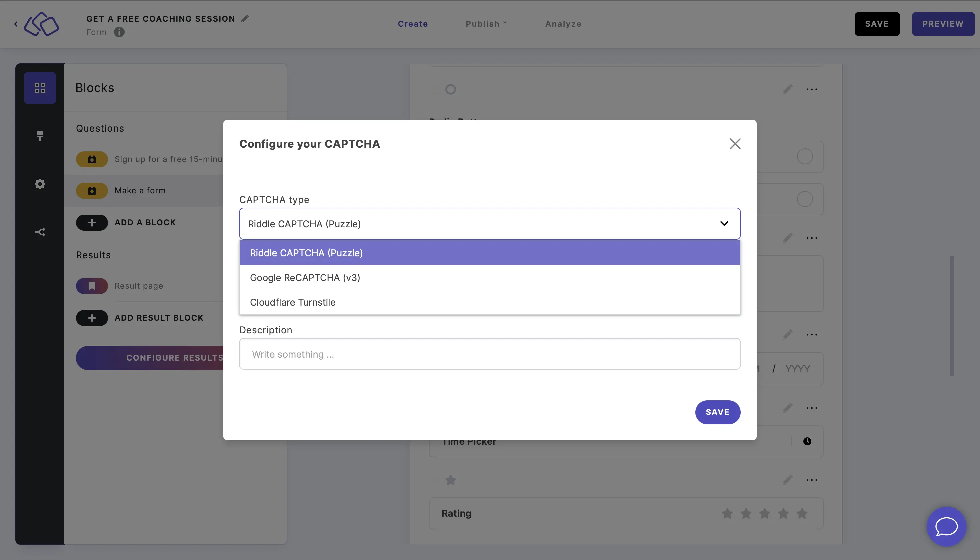Click star icon above the Rating field

pos(450,480)
